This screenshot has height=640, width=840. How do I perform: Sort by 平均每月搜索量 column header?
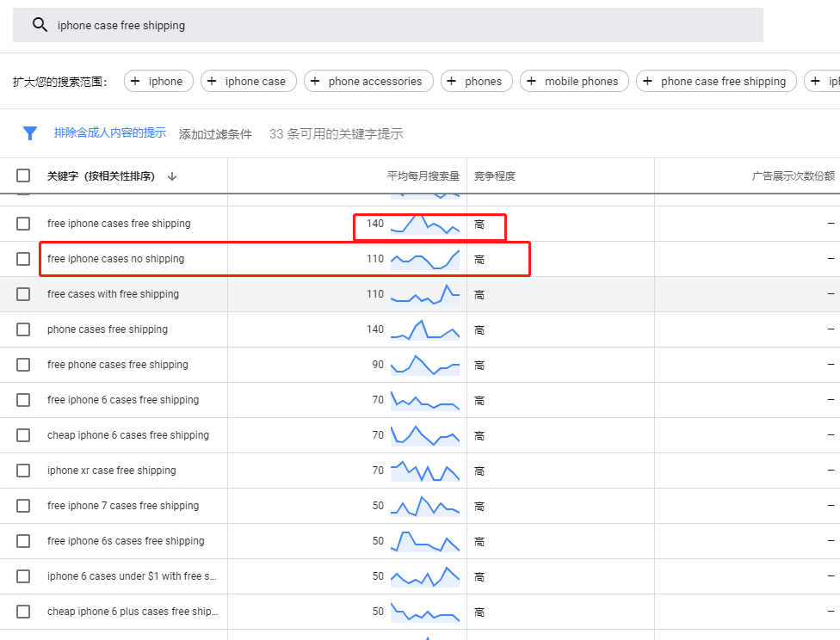423,176
